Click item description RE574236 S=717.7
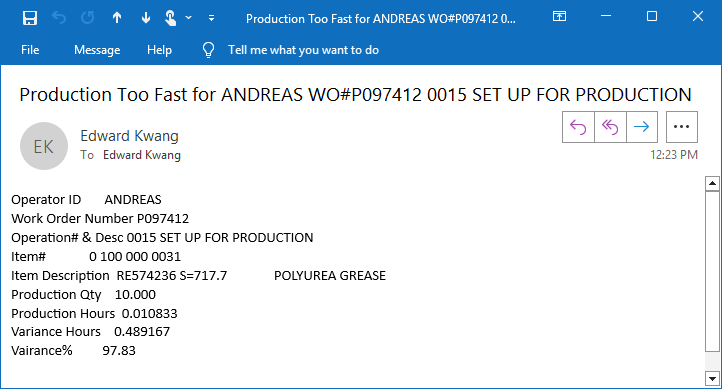This screenshot has width=722, height=389. coord(172,275)
